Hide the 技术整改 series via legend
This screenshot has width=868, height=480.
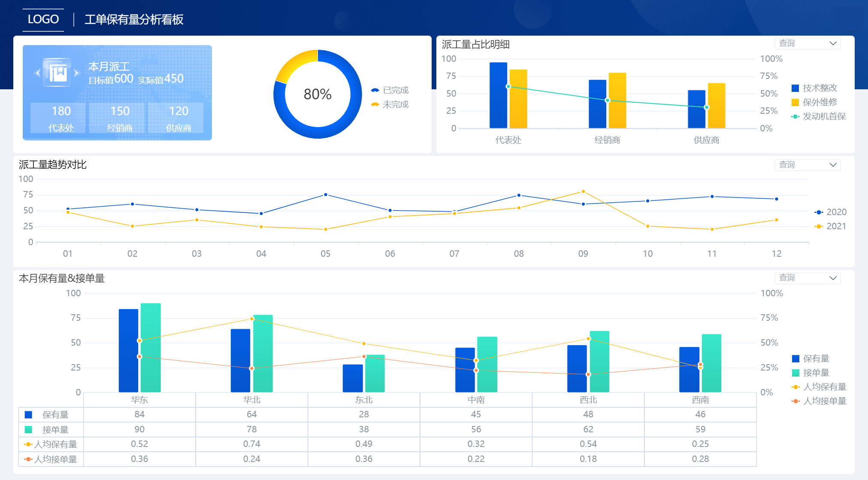pos(795,88)
